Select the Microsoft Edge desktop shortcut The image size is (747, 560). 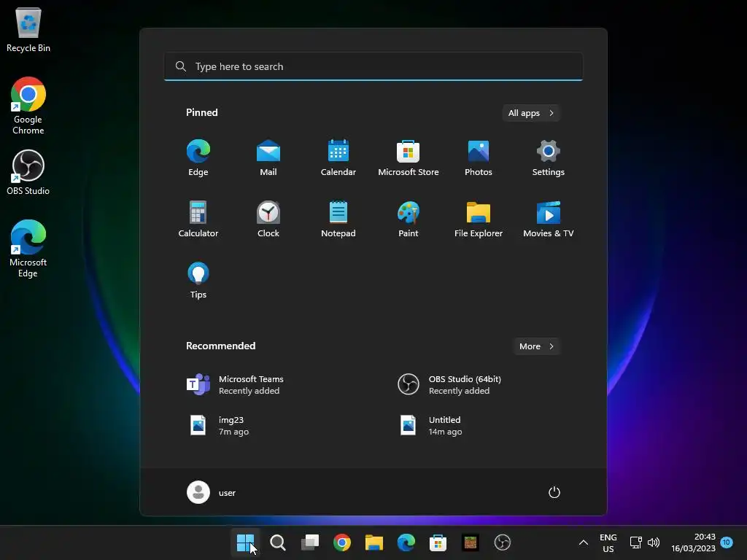[28, 249]
